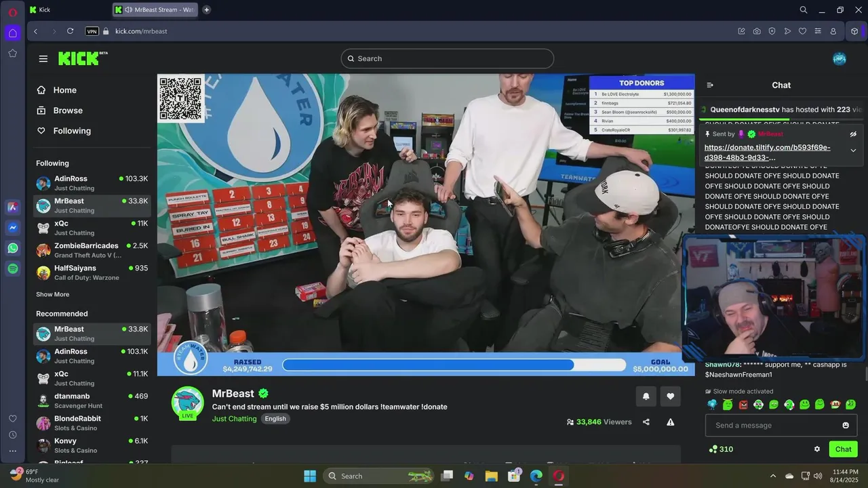Open sidebar more options ellipsis
The height and width of the screenshot is (488, 868).
(12, 451)
